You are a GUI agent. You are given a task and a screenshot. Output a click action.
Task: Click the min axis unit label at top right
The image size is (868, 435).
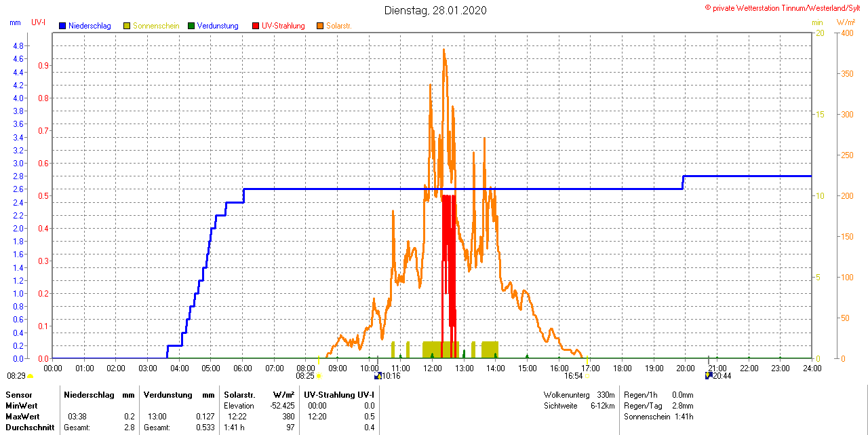click(x=817, y=22)
